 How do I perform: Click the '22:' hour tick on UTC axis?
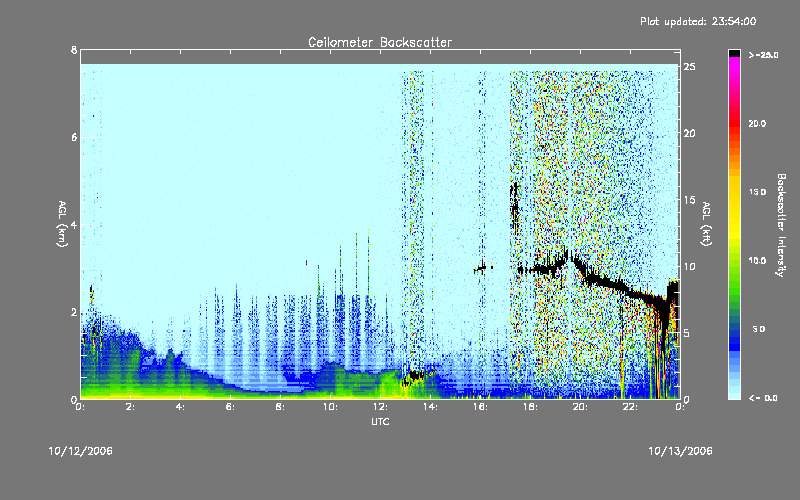tap(630, 407)
